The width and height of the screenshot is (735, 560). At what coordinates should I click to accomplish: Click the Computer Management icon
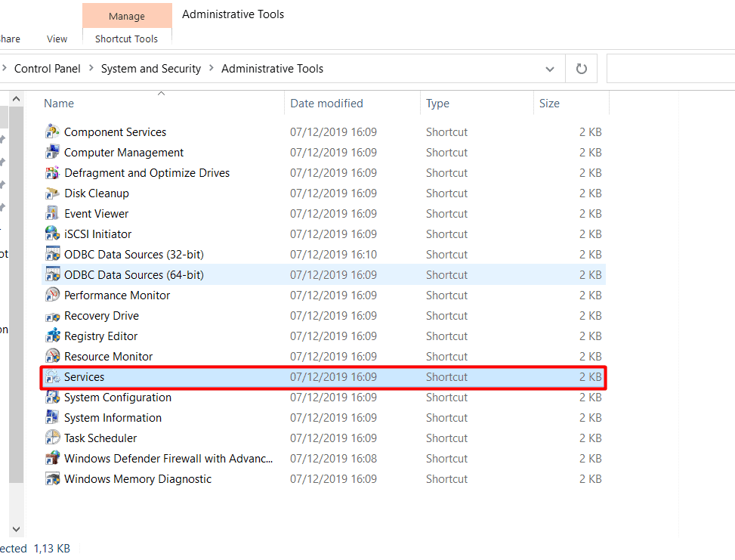[52, 153]
